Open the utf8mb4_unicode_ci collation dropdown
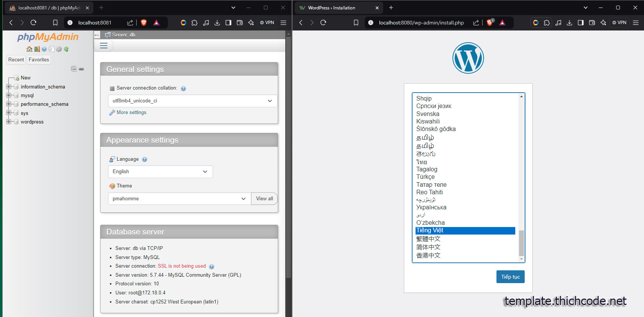644x317 pixels. click(x=192, y=101)
